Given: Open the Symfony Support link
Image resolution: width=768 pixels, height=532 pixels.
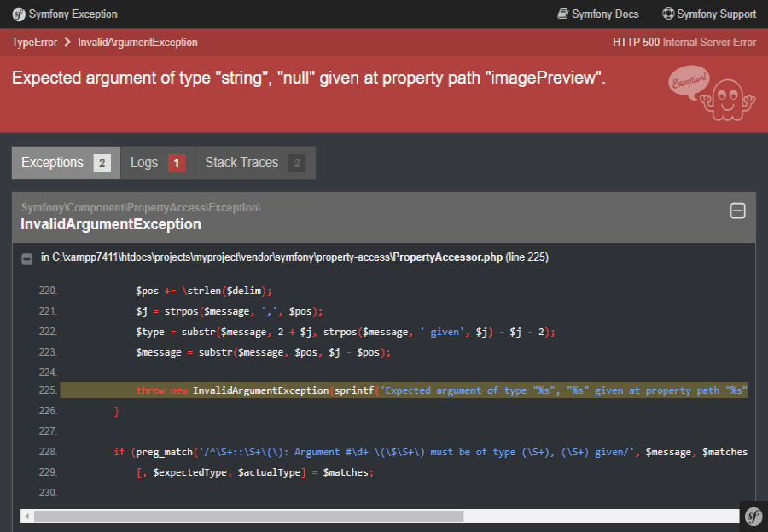Looking at the screenshot, I should pos(716,14).
